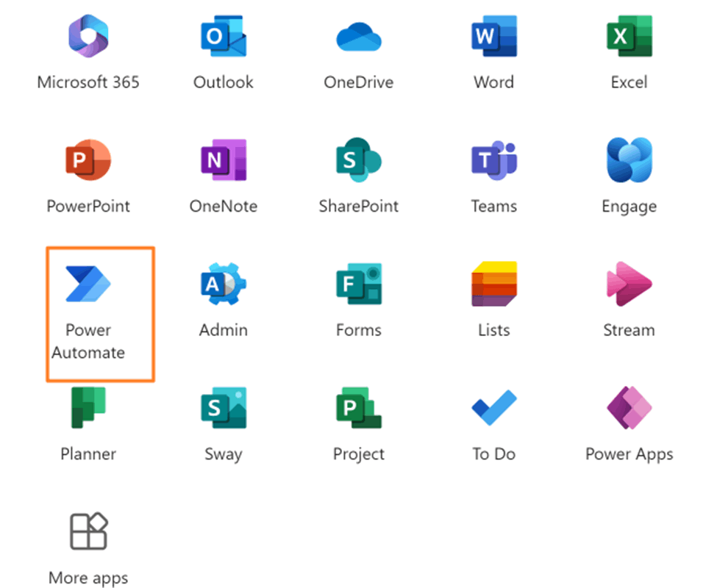
Task: Click the "Planner" text label
Action: (x=88, y=453)
